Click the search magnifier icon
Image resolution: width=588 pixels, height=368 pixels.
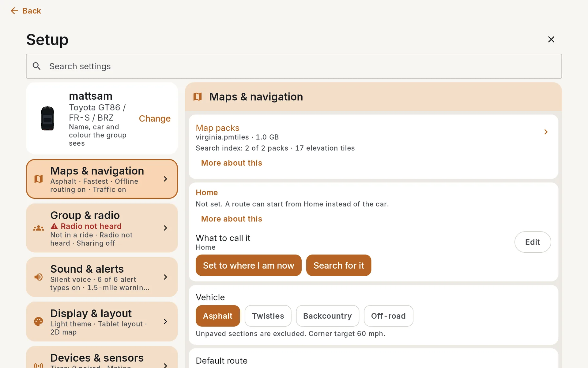[x=36, y=66]
